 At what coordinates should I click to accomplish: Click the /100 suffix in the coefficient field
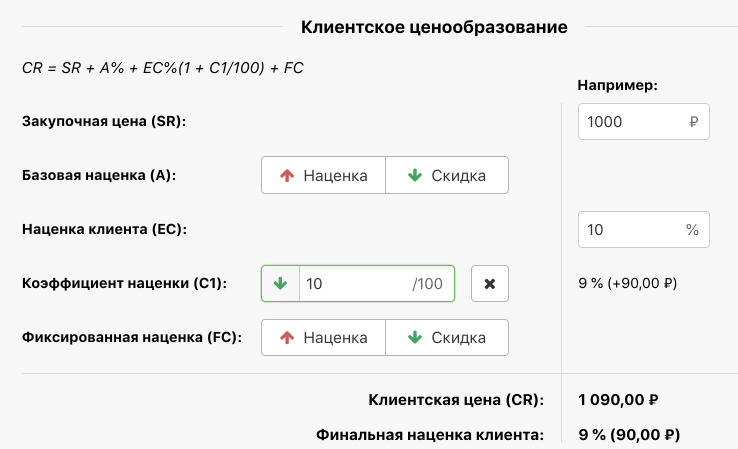point(427,284)
